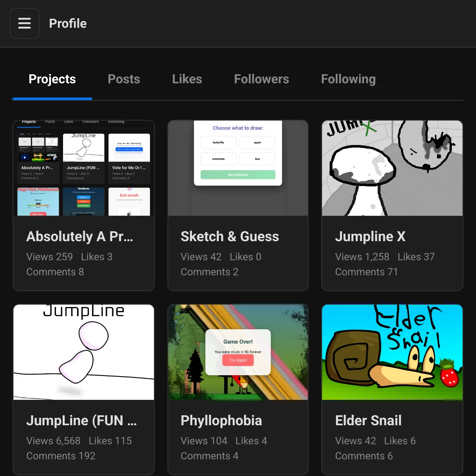Open Absolutely A Pr... project thumbnail
The image size is (476, 476).
tap(84, 168)
